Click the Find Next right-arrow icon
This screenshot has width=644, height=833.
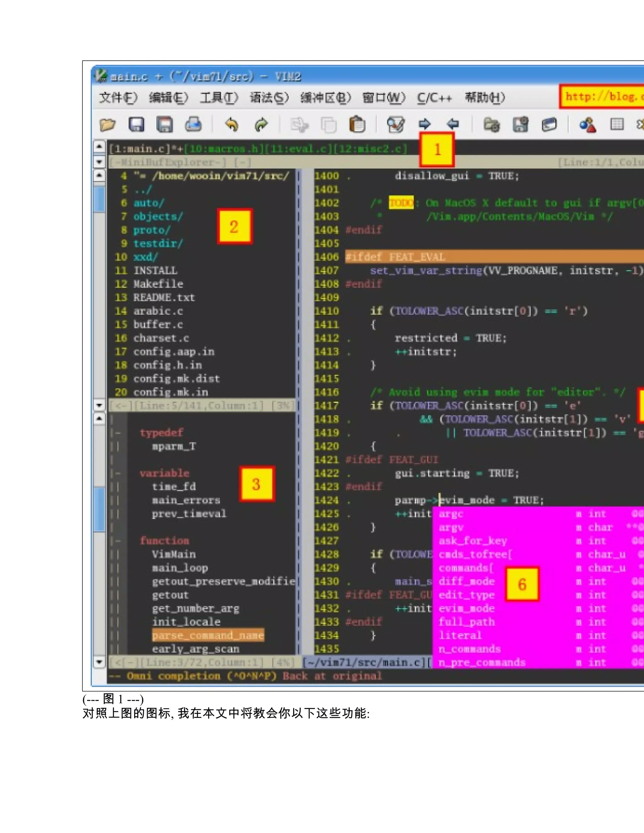tap(424, 124)
